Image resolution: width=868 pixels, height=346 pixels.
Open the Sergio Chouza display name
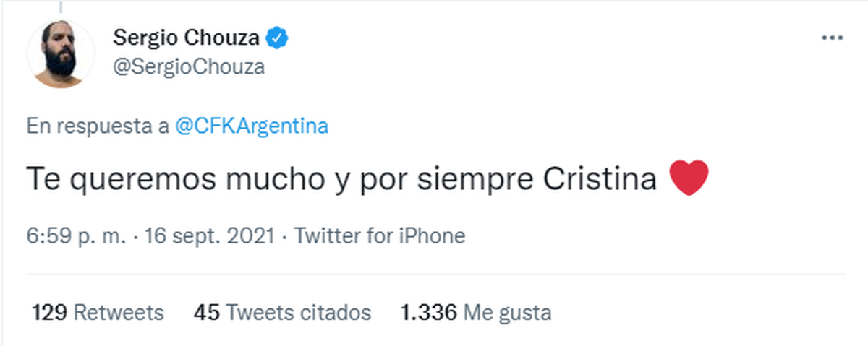click(x=187, y=38)
